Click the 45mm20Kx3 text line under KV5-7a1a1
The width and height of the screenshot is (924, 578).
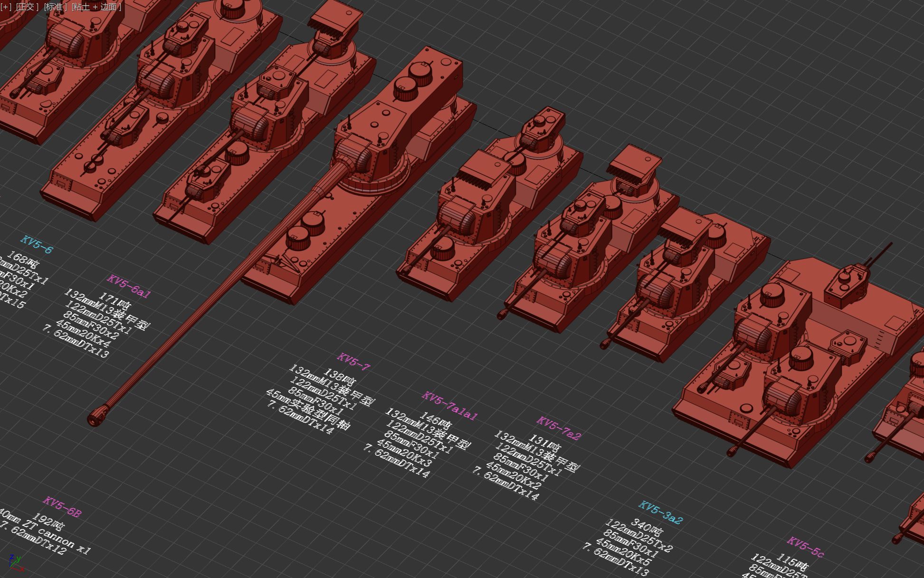404,453
